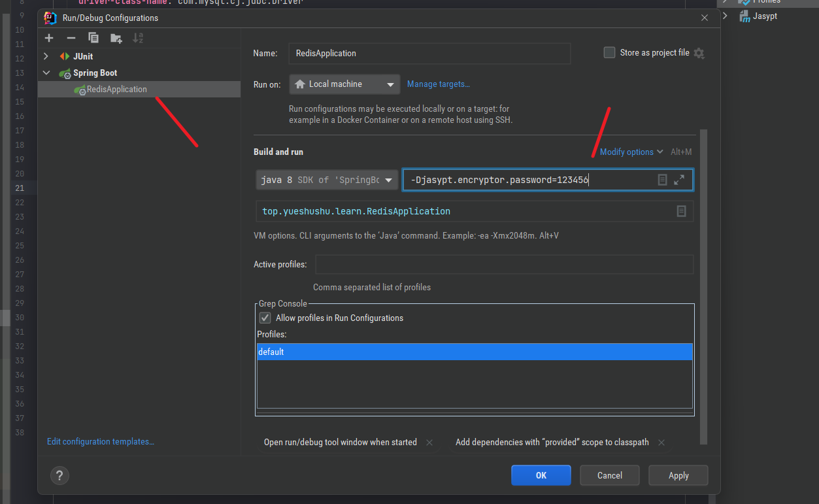
Task: Click the Jasypt item in the right panel
Action: click(x=765, y=16)
